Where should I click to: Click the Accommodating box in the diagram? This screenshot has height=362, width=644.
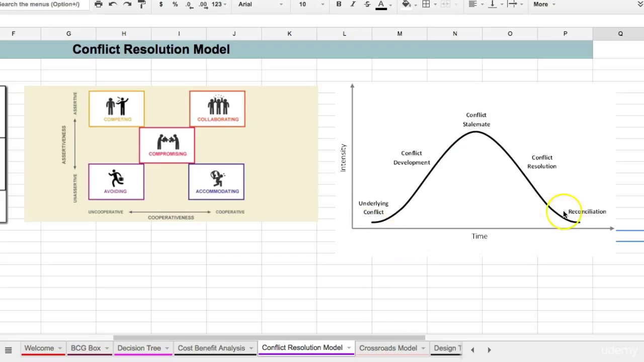pyautogui.click(x=216, y=182)
